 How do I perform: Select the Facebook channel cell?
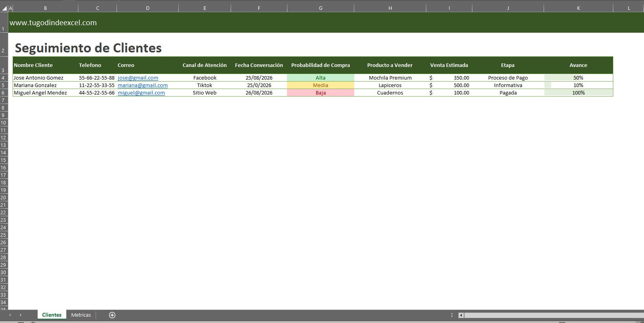point(205,78)
